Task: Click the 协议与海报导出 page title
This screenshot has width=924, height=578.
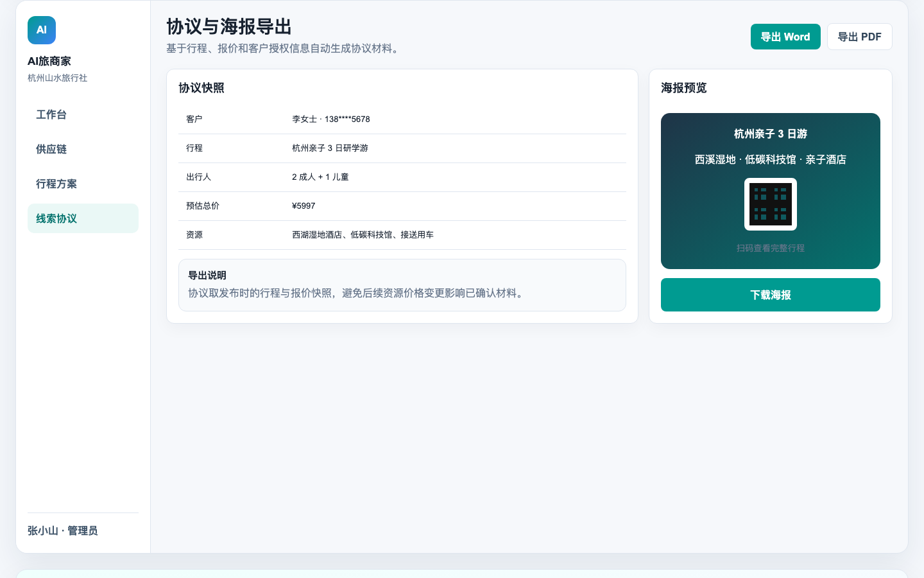Action: tap(229, 26)
